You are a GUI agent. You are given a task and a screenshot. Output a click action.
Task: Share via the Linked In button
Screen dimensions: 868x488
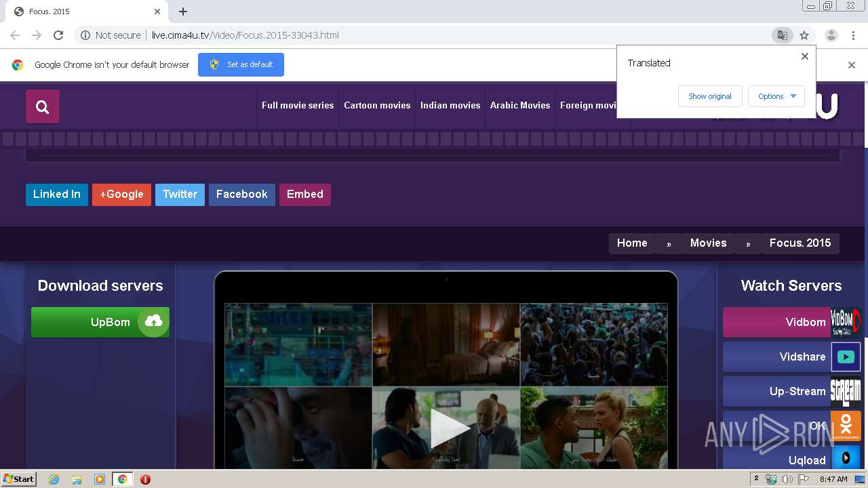pyautogui.click(x=57, y=195)
